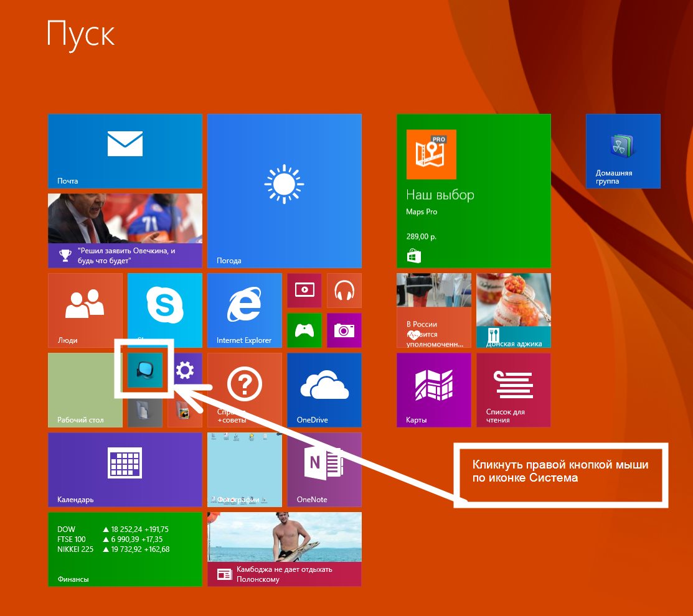
Task: Select the Система computer monitor tile
Action: (x=145, y=370)
